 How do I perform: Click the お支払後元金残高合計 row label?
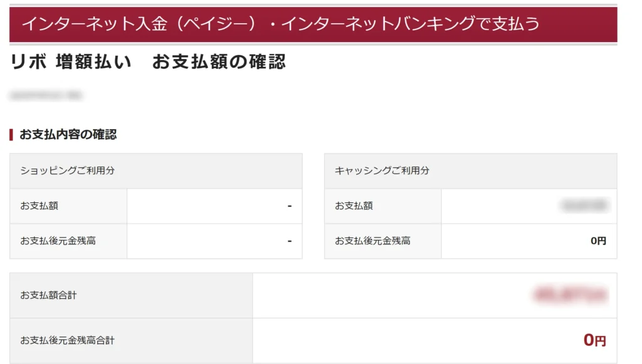(x=67, y=340)
